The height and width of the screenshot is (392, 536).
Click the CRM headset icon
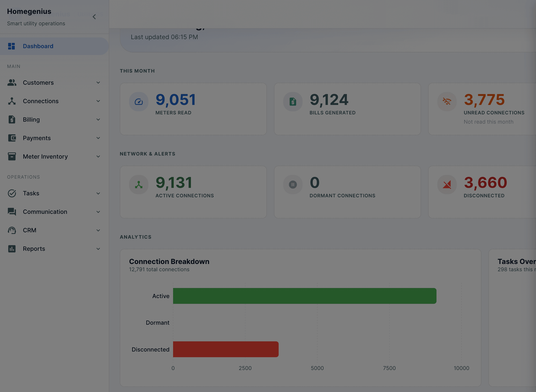(x=12, y=230)
